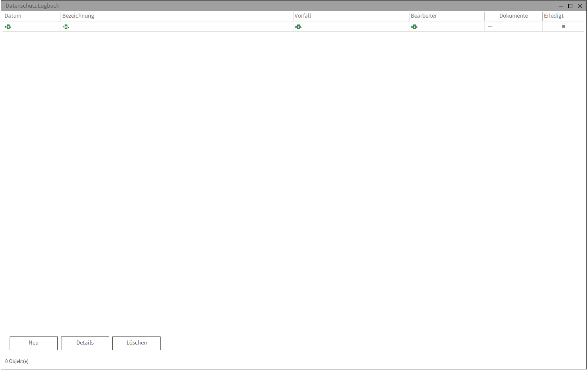Viewport: 588px width, 371px height.
Task: Sort by the Vorfall column header
Action: [x=351, y=16]
